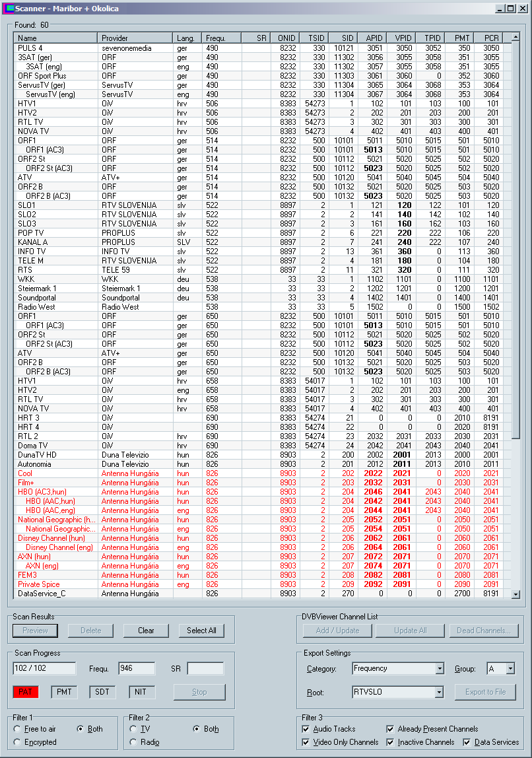The image size is (532, 758).
Task: Click the Add / Update button
Action: (x=338, y=631)
